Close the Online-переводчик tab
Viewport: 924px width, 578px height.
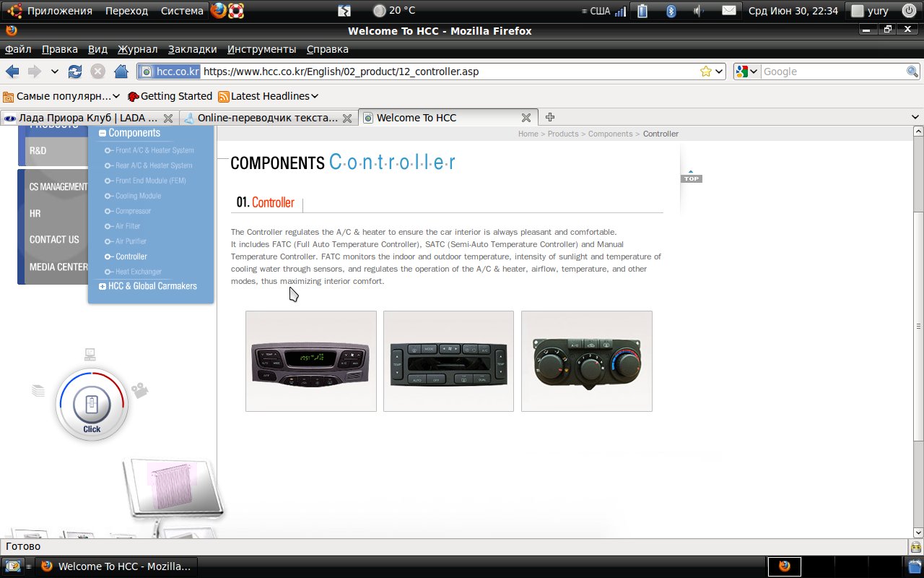click(x=346, y=118)
